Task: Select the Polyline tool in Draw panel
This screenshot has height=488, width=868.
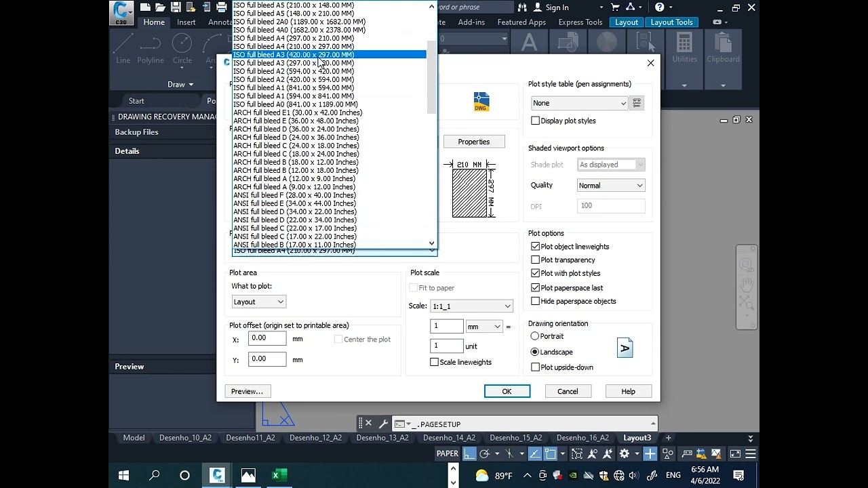Action: pos(151,48)
